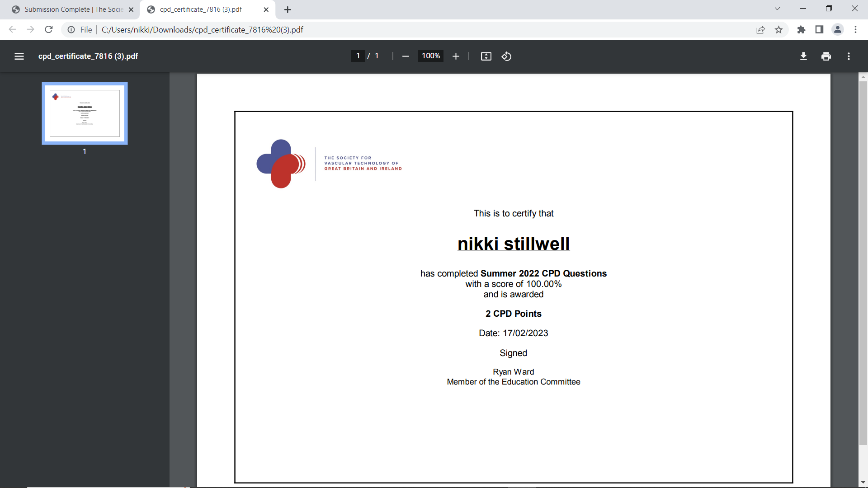
Task: Toggle the browser side panel
Action: point(819,30)
